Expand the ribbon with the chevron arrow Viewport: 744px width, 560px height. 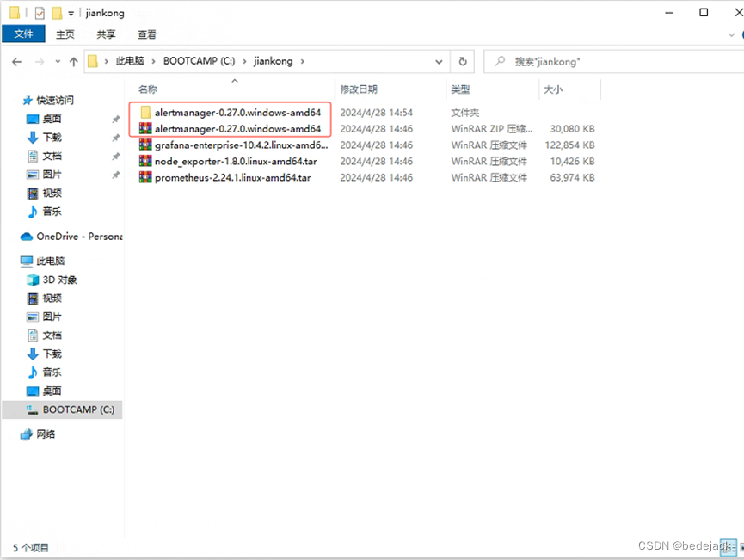coord(731,34)
